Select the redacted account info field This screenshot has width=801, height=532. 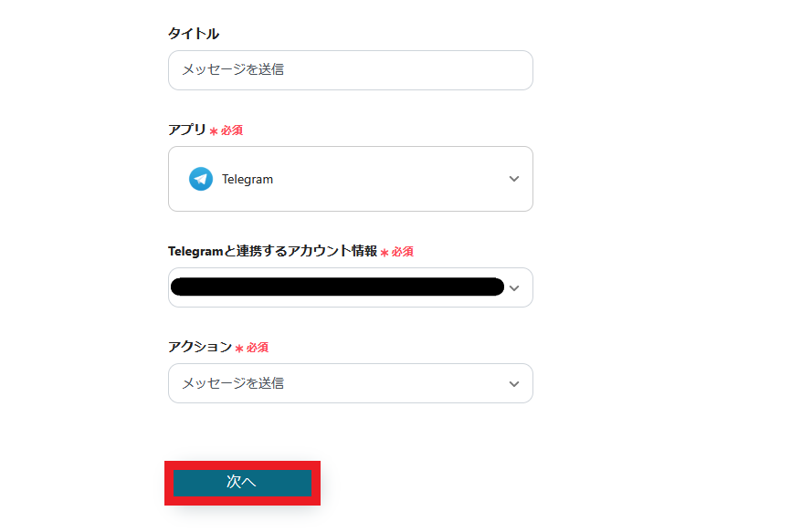point(336,287)
